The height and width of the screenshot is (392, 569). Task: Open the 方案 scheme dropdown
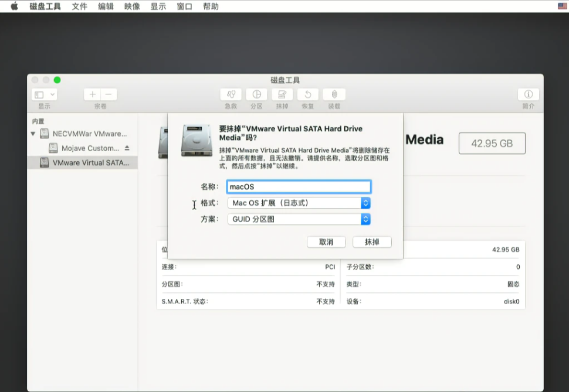pos(299,219)
